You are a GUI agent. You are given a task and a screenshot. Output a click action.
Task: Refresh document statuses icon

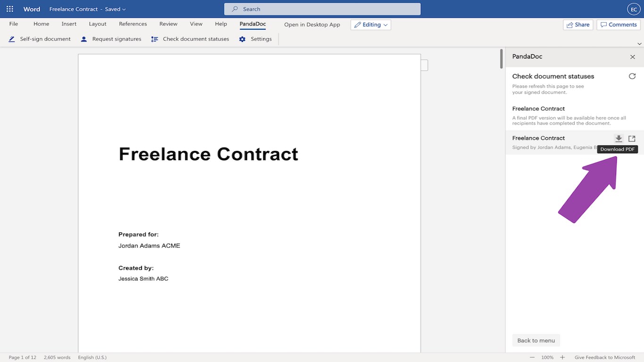coord(632,76)
